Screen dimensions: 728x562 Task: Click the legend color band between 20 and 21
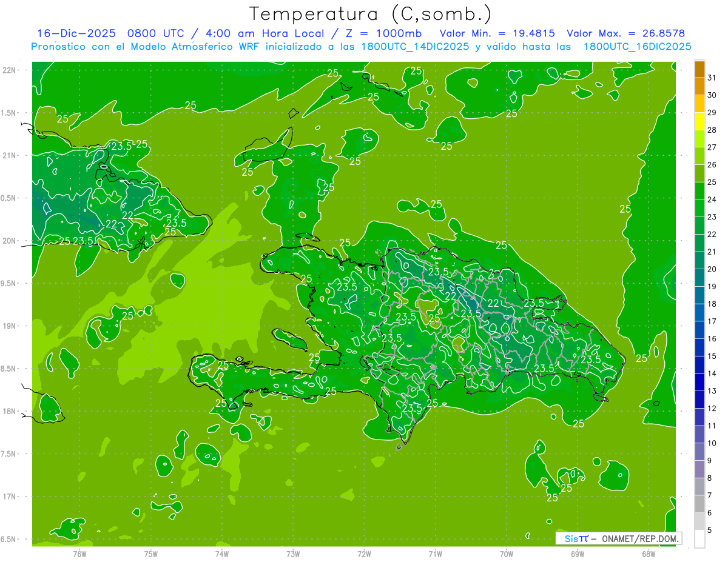point(699,261)
